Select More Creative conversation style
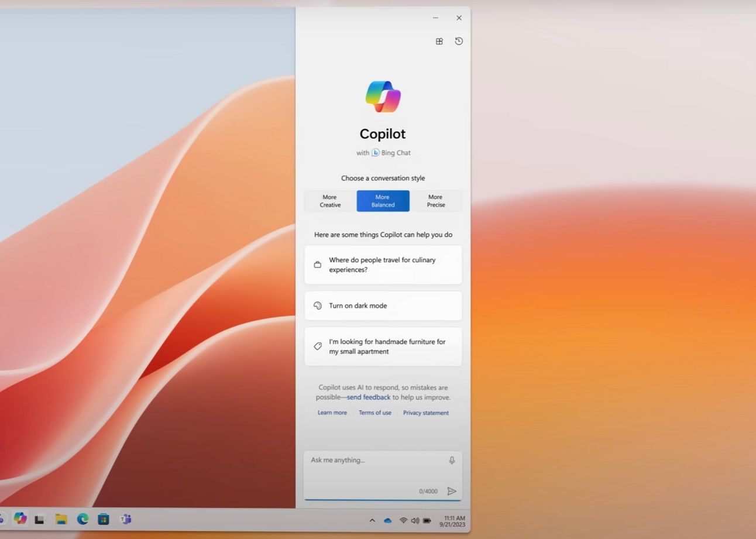The height and width of the screenshot is (539, 756). coord(330,201)
